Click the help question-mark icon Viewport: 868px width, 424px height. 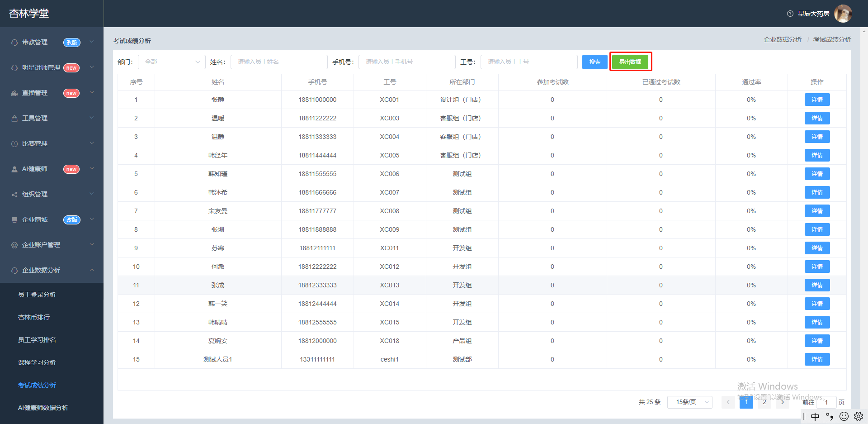[790, 14]
